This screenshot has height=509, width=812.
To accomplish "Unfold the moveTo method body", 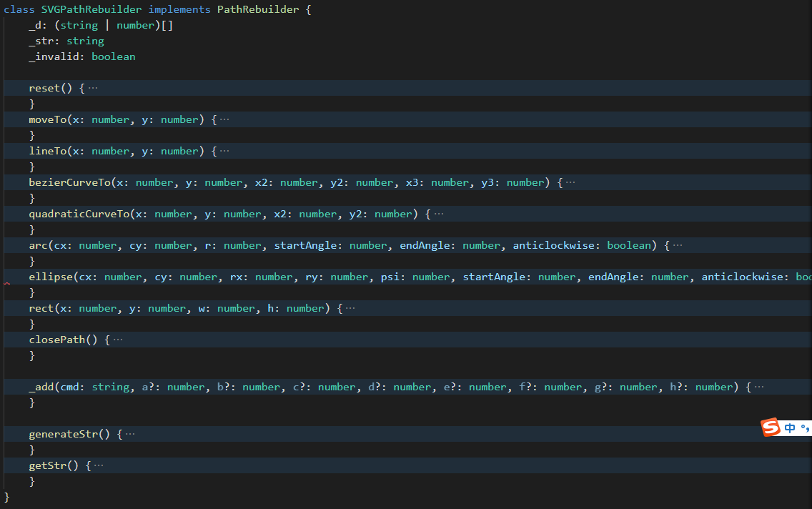I will coord(225,119).
